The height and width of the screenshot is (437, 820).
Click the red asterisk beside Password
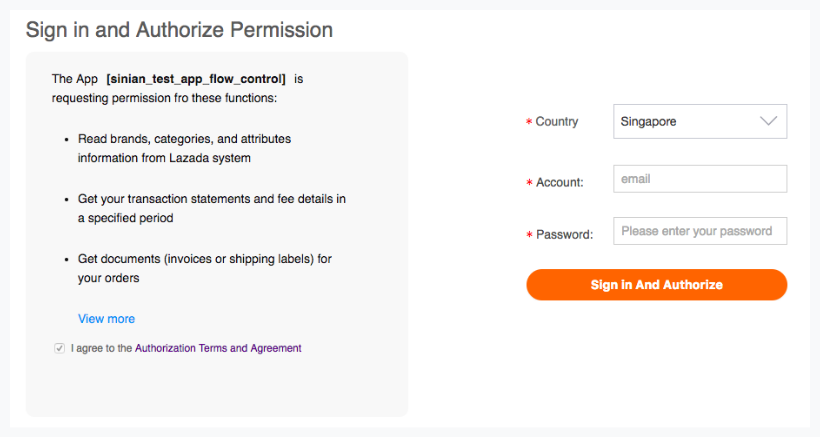(x=529, y=235)
